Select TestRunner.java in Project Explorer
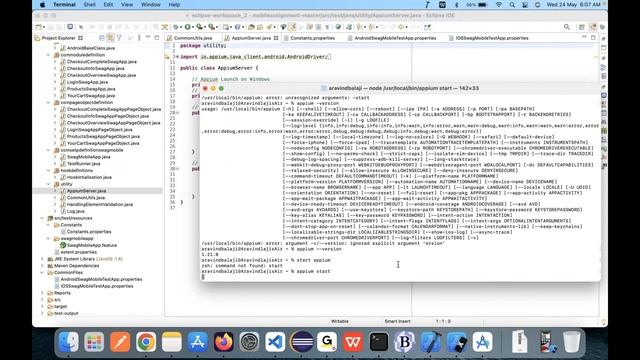Image resolution: width=640 pixels, height=360 pixels. click(x=84, y=164)
